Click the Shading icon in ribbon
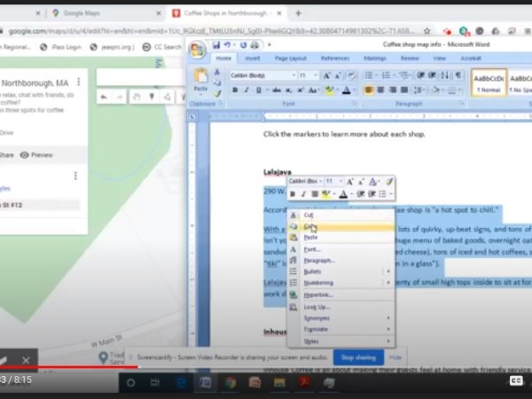This screenshot has height=399, width=532. tap(436, 90)
